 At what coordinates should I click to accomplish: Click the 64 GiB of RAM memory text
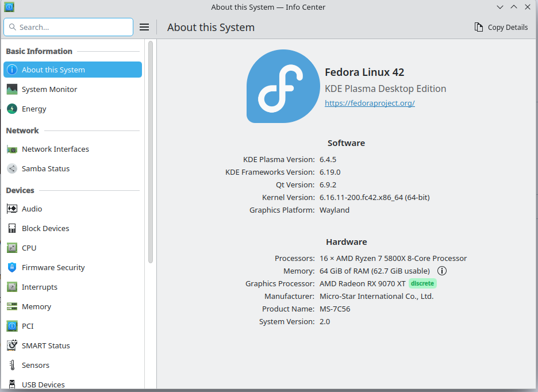(374, 271)
